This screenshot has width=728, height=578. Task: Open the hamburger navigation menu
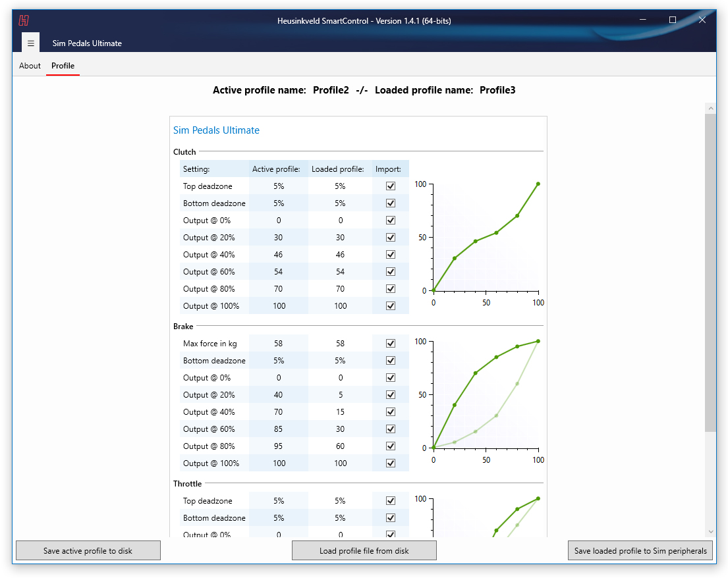pos(31,43)
